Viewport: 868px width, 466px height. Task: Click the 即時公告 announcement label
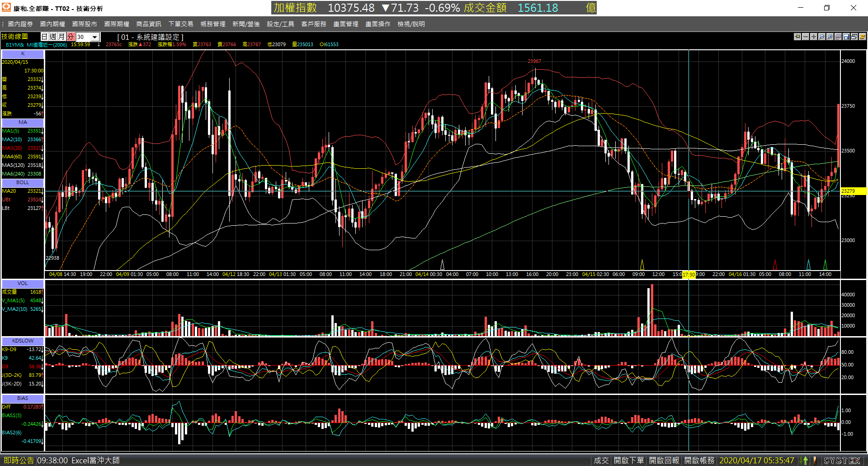[19, 461]
